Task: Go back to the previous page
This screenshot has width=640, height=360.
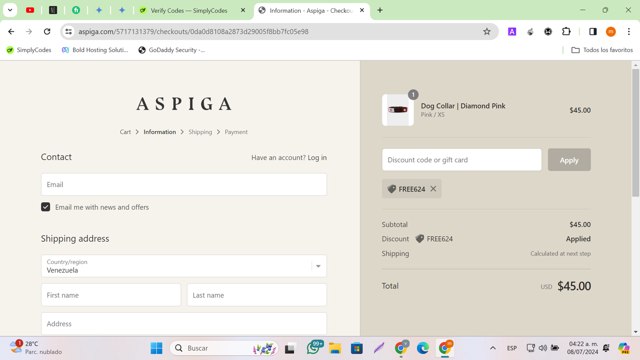Action: click(11, 31)
